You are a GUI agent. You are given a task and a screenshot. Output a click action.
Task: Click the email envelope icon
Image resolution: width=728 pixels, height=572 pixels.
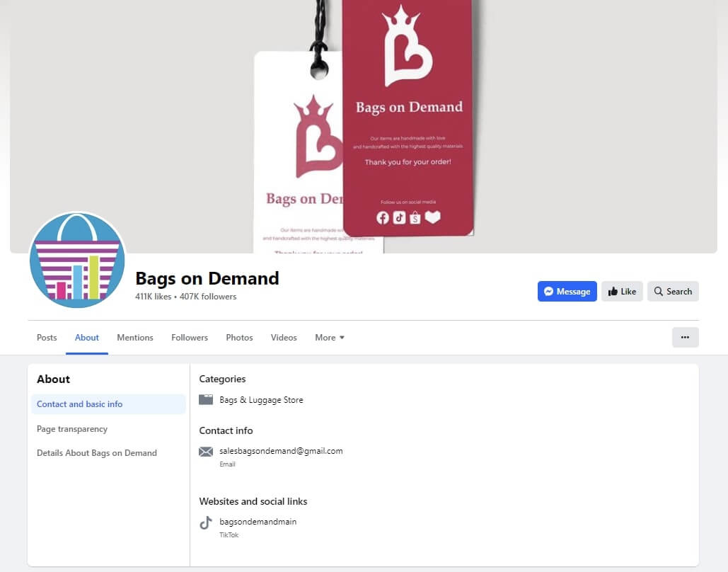206,452
